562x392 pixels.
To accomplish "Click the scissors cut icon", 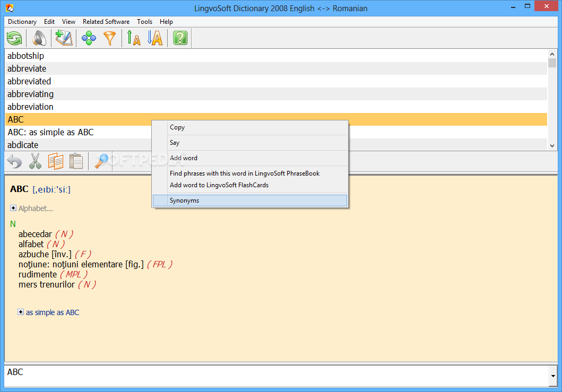I will coord(35,161).
